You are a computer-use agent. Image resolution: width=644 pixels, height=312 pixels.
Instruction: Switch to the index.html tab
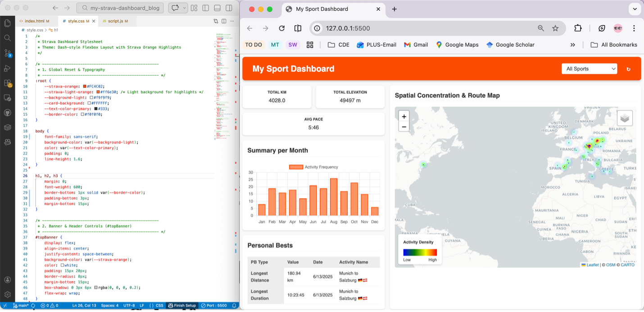(36, 20)
